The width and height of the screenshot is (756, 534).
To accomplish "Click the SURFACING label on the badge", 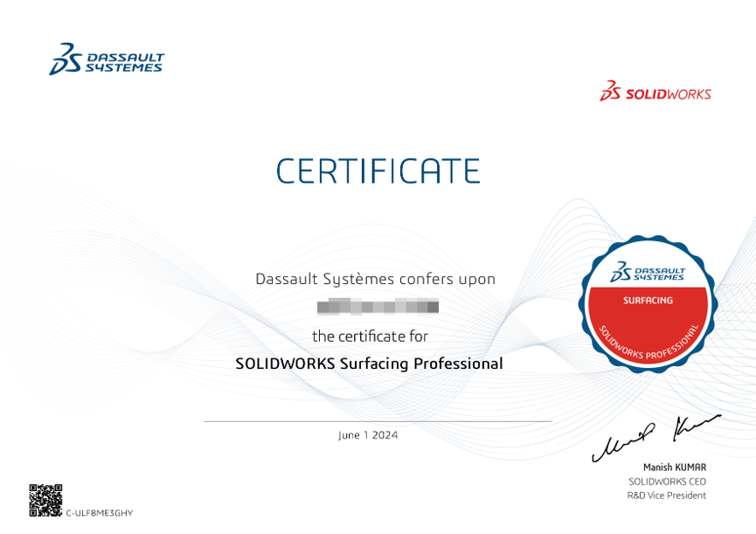I will 648,301.
